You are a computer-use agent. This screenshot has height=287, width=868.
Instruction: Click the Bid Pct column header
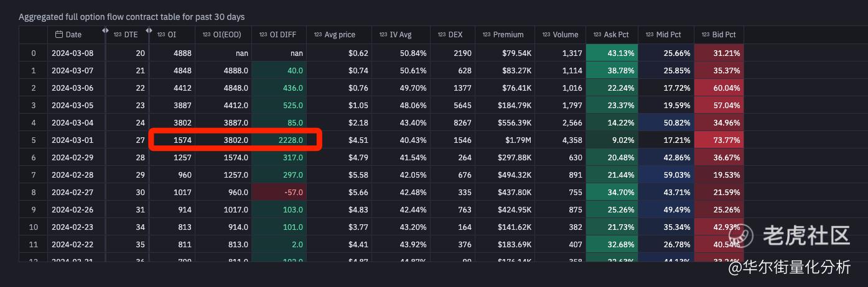pos(723,35)
